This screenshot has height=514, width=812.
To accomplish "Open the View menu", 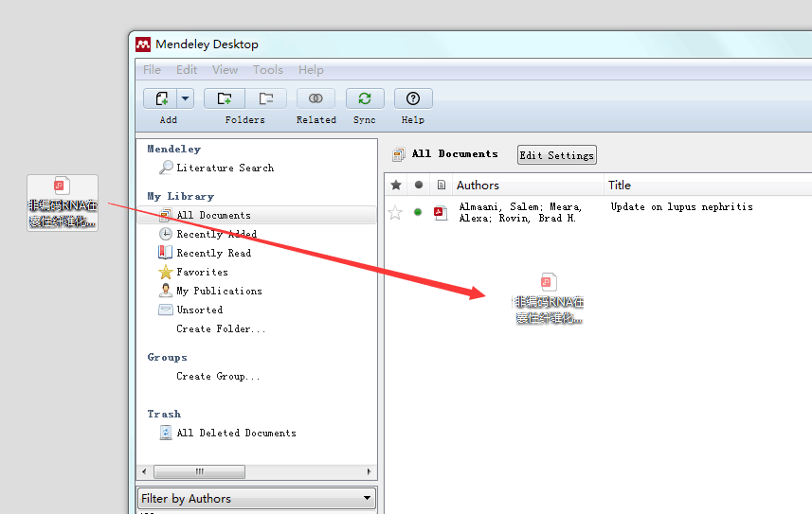I will 225,70.
